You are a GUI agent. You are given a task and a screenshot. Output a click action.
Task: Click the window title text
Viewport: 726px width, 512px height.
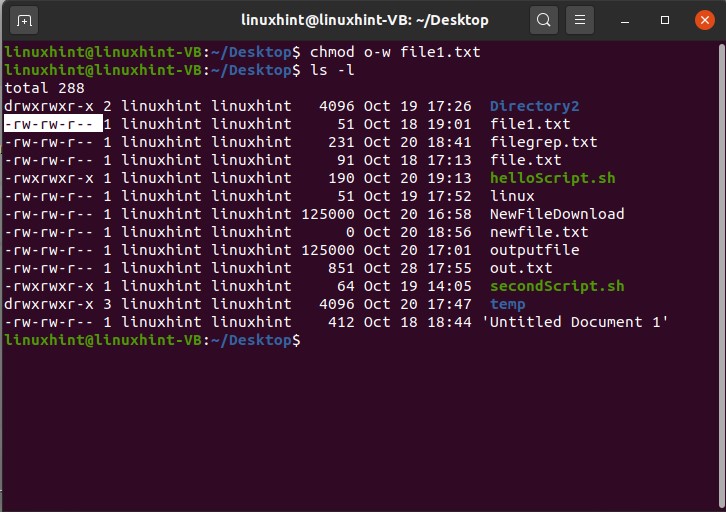(365, 20)
